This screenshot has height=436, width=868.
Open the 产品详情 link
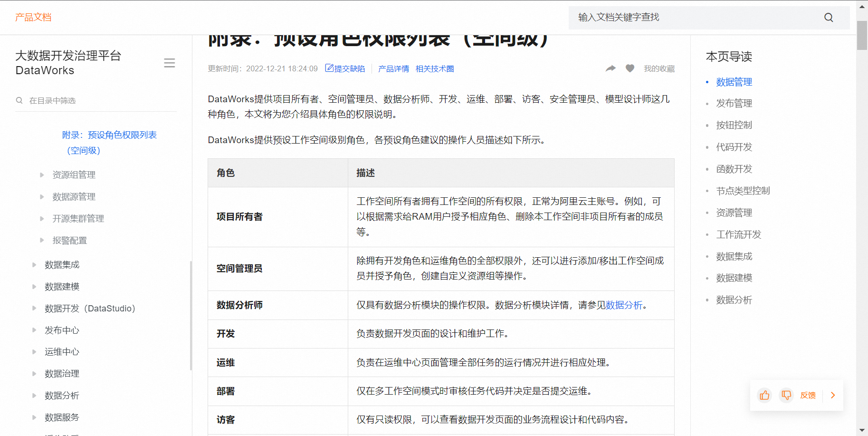pyautogui.click(x=393, y=68)
